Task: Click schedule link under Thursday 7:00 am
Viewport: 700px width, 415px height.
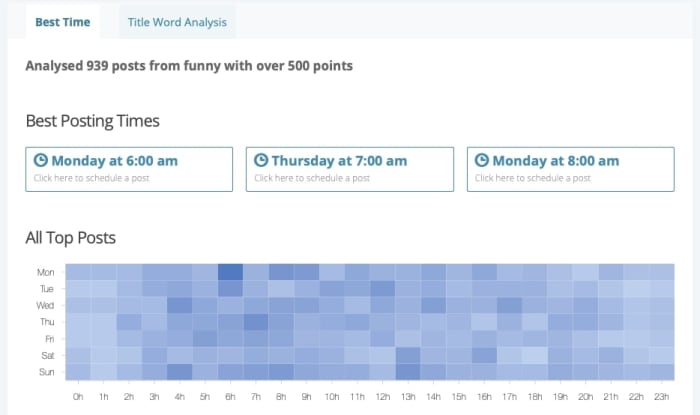Action: [x=312, y=178]
